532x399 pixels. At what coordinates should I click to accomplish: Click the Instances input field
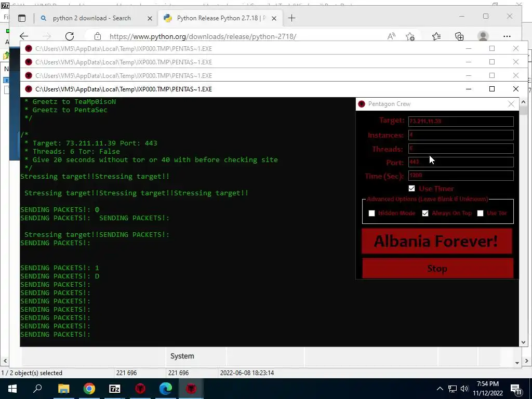(461, 135)
